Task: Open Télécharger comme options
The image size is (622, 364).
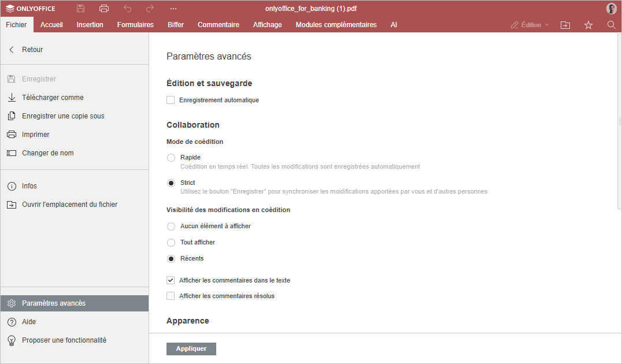Action: click(x=53, y=98)
